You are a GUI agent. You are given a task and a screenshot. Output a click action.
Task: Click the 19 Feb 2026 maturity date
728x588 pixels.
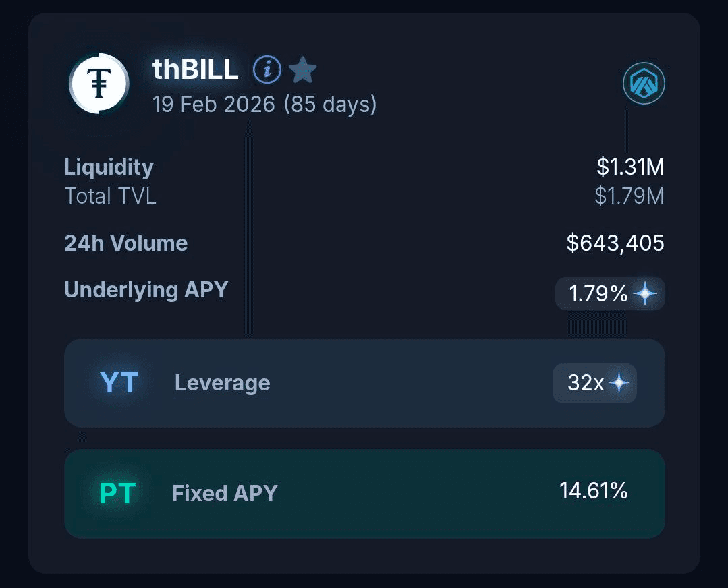[214, 105]
